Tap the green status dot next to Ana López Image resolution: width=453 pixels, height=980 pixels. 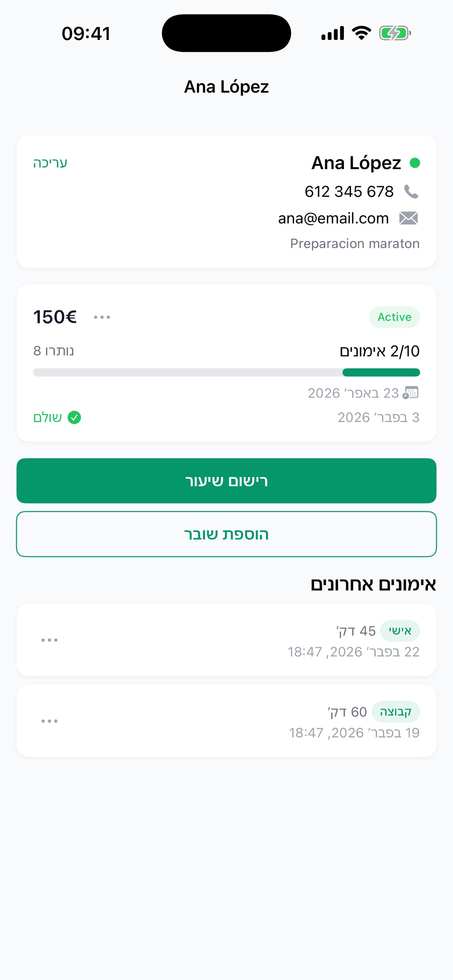coord(415,163)
